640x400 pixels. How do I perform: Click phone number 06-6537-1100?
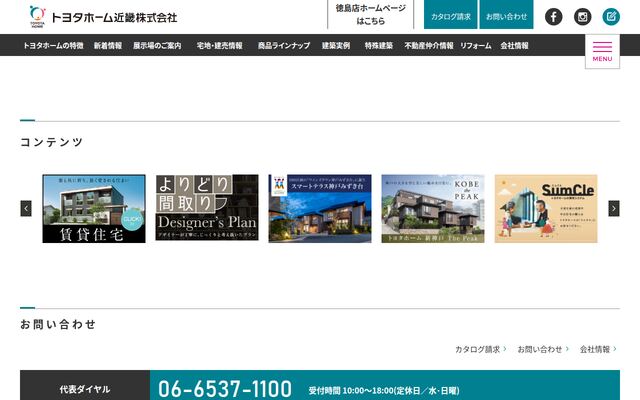point(225,389)
